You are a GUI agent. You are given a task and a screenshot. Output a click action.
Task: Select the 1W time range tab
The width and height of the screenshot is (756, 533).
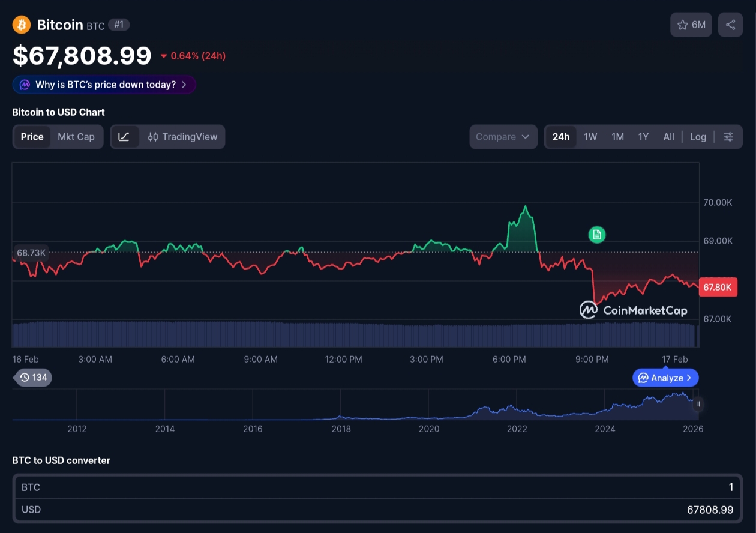tap(590, 137)
